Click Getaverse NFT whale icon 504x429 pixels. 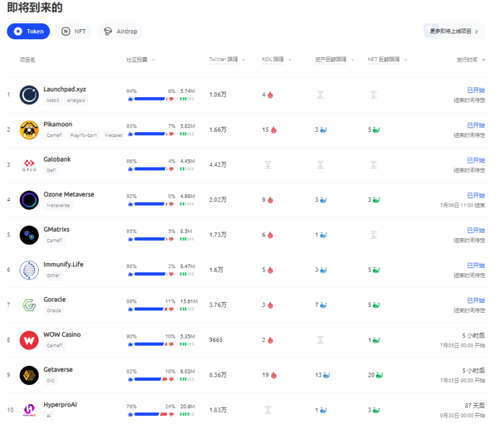pyautogui.click(x=379, y=375)
